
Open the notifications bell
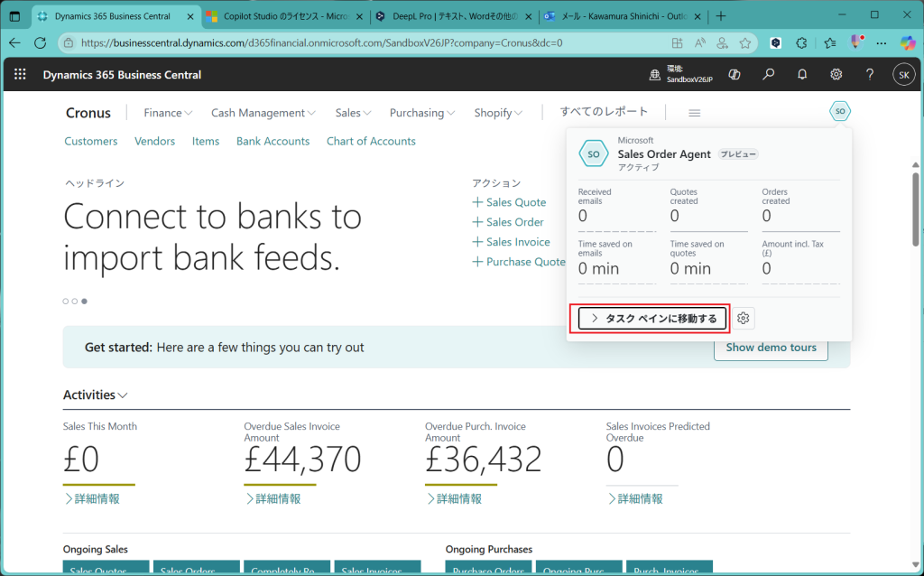[802, 74]
